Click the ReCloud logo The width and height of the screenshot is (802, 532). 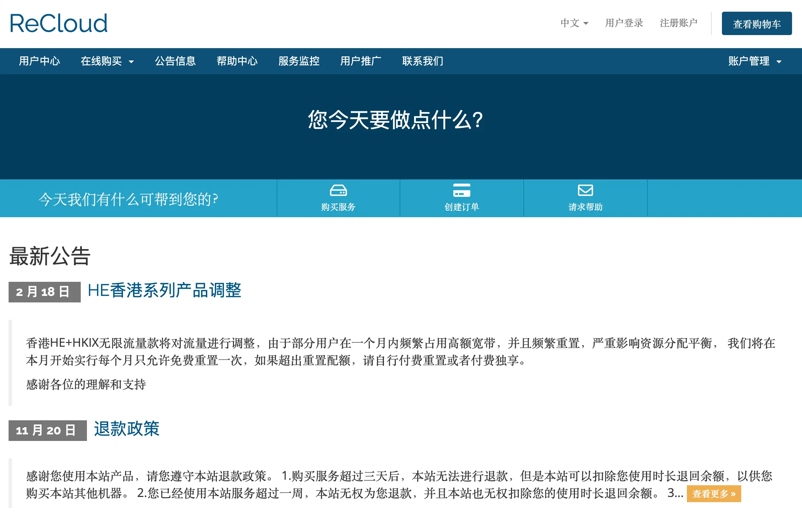click(x=59, y=23)
